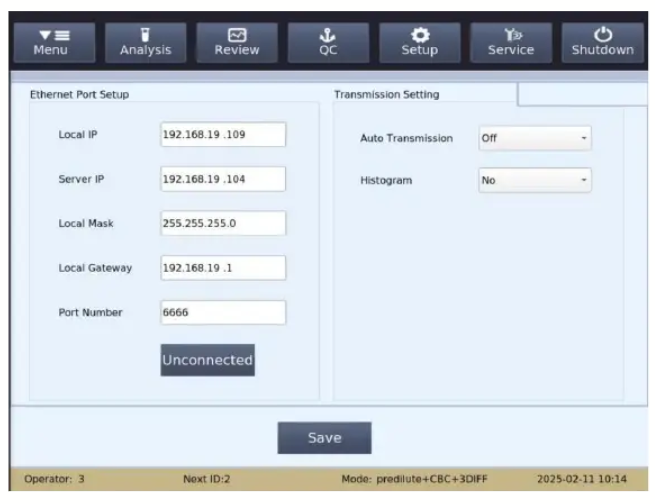
Task: Open the Menu dropdown button
Action: pyautogui.click(x=54, y=43)
